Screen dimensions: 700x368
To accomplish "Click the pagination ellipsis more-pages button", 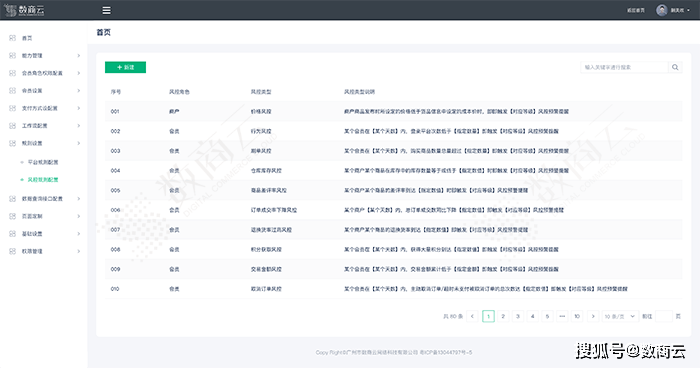I will (x=562, y=316).
